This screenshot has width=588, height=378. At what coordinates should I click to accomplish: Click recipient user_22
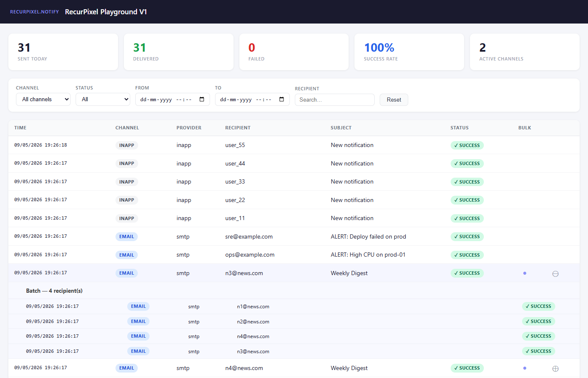[x=235, y=200]
